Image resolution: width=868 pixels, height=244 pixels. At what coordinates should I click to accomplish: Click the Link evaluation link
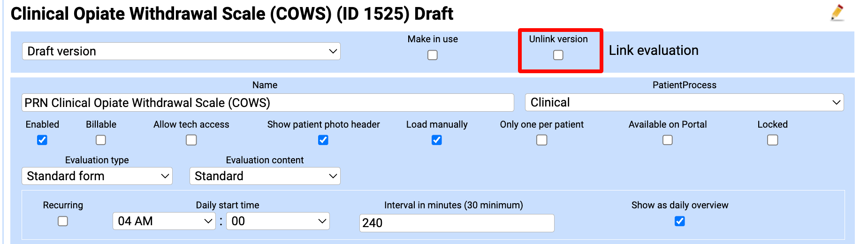(653, 50)
